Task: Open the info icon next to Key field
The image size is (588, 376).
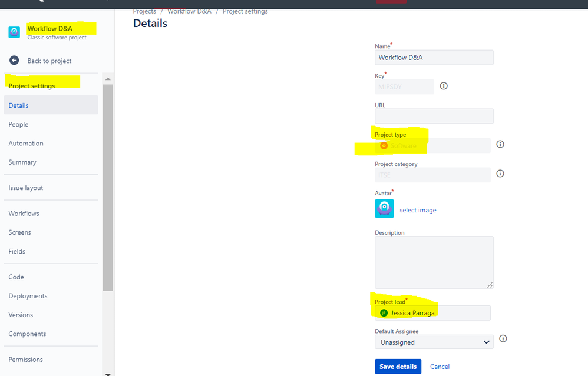Action: 444,86
